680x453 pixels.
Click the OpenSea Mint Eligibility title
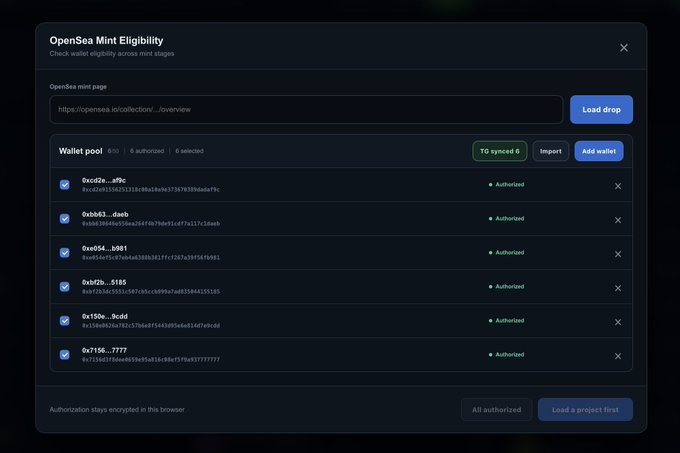point(106,40)
